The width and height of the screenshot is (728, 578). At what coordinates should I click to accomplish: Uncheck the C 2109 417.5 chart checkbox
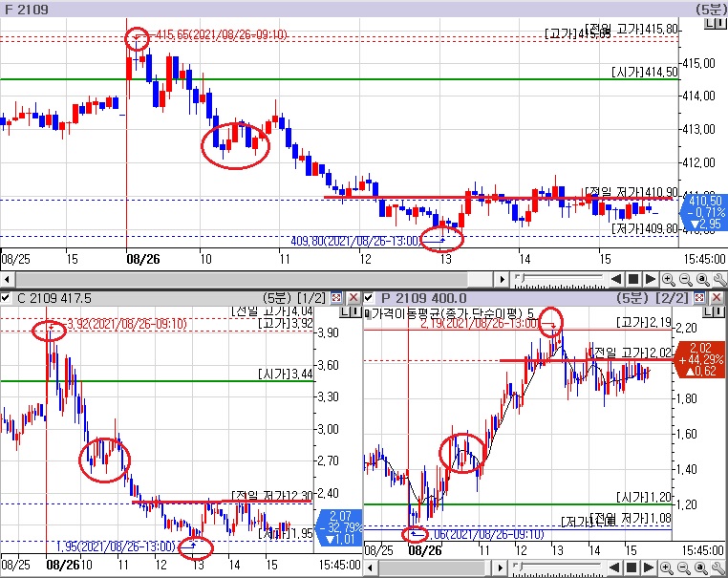[x=6, y=297]
